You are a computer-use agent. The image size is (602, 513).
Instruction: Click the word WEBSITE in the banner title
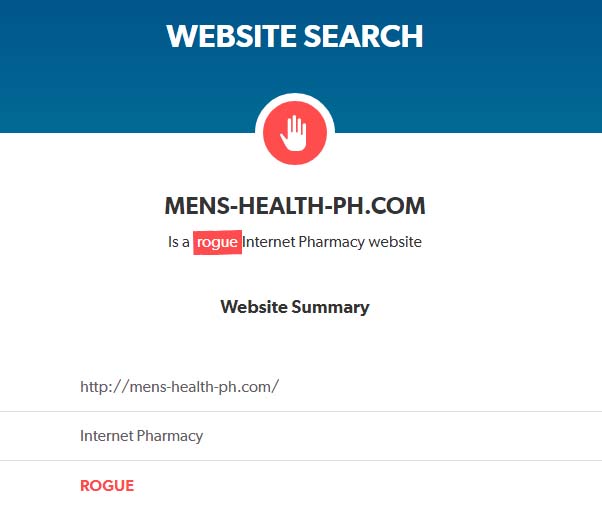click(x=232, y=36)
